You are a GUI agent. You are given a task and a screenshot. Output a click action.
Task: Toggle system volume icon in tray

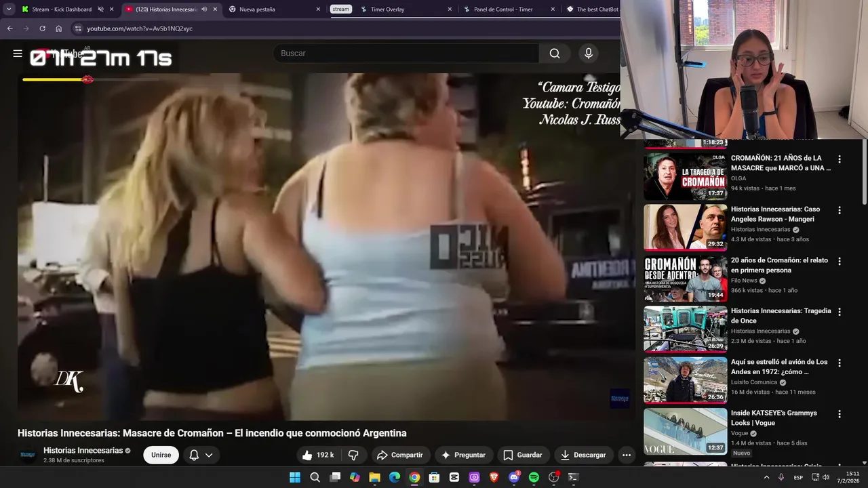825,477
